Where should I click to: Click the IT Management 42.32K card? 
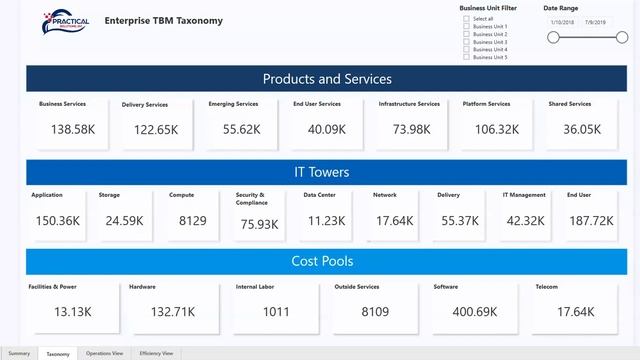point(526,216)
